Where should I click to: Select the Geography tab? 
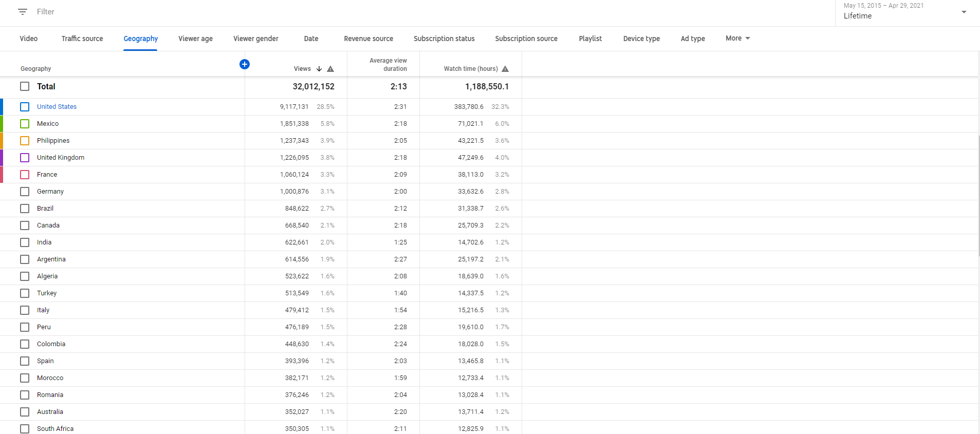(x=141, y=39)
